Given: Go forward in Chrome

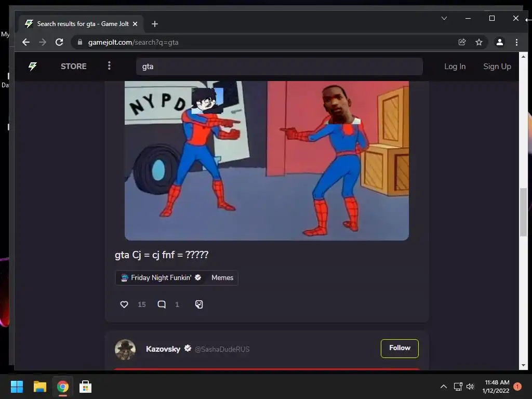Looking at the screenshot, I should [43, 42].
